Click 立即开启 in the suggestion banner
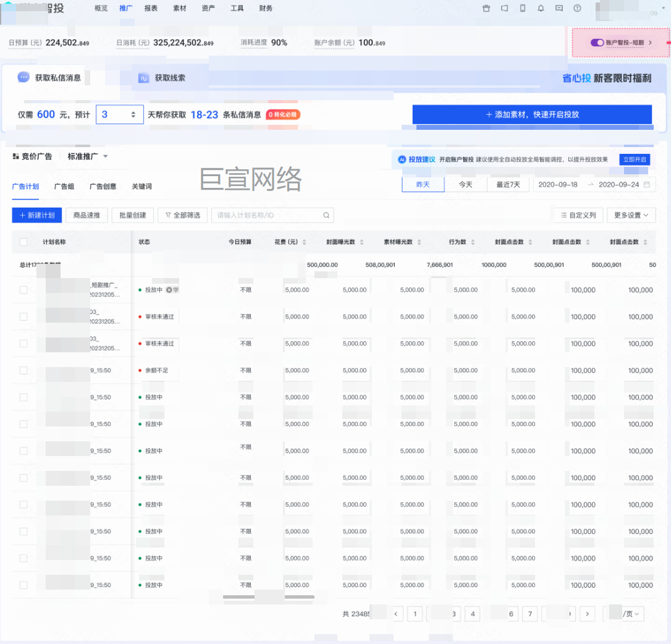This screenshot has height=644, width=671. (x=635, y=159)
